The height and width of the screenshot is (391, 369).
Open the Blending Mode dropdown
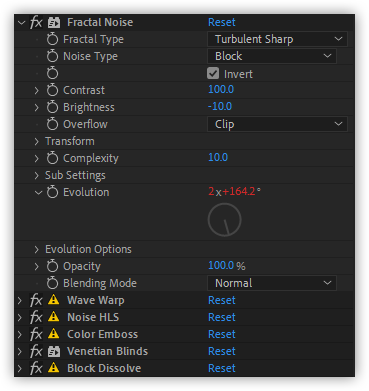click(x=272, y=283)
